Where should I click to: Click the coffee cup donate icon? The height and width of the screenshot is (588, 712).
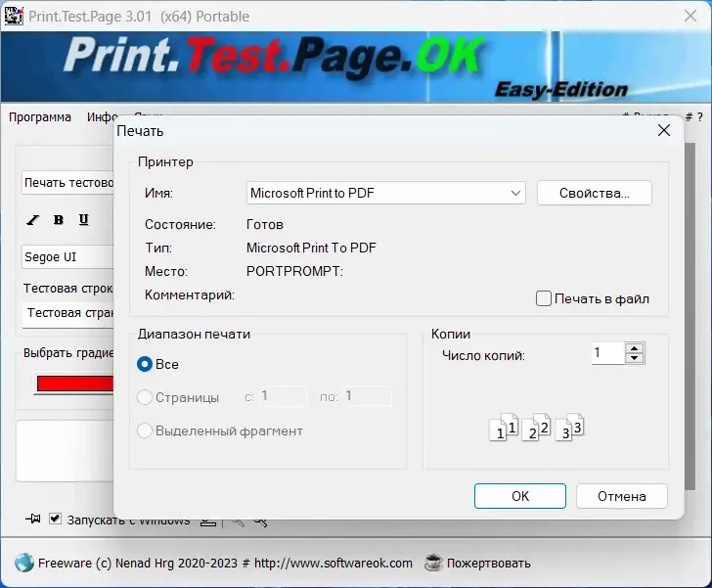(x=433, y=563)
